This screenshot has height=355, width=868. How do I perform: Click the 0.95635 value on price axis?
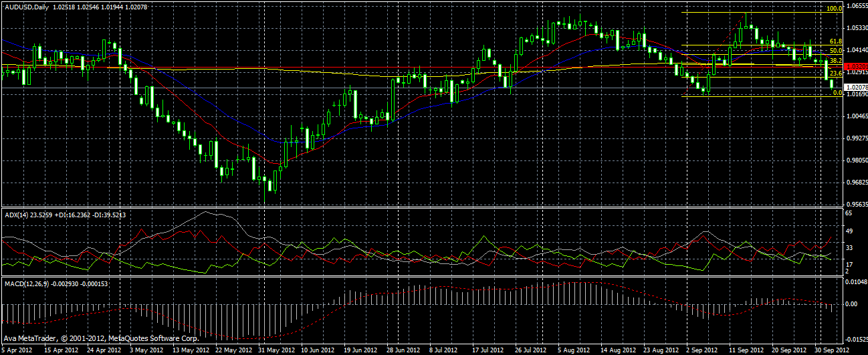click(x=856, y=205)
